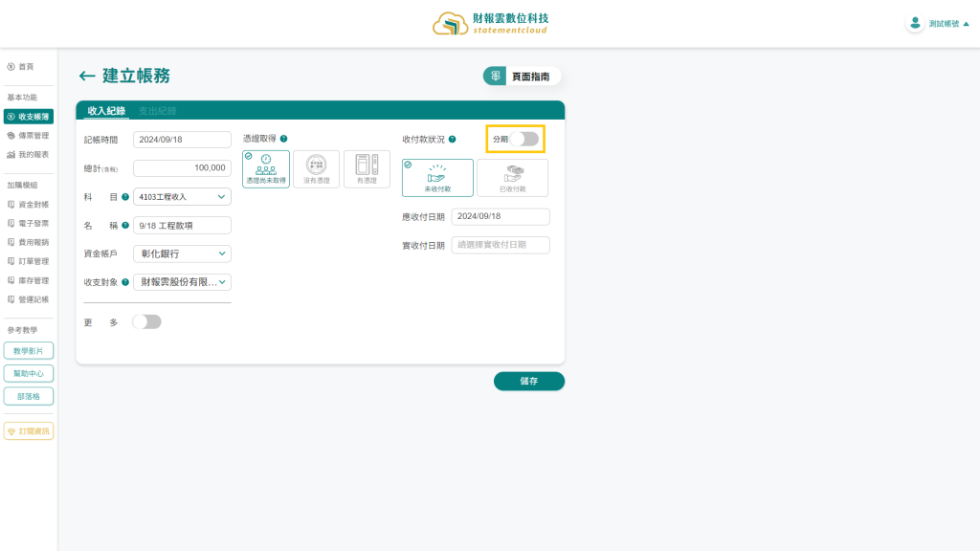Toggle the 更多 switch
Screen dimensions: 980x551
tap(146, 321)
